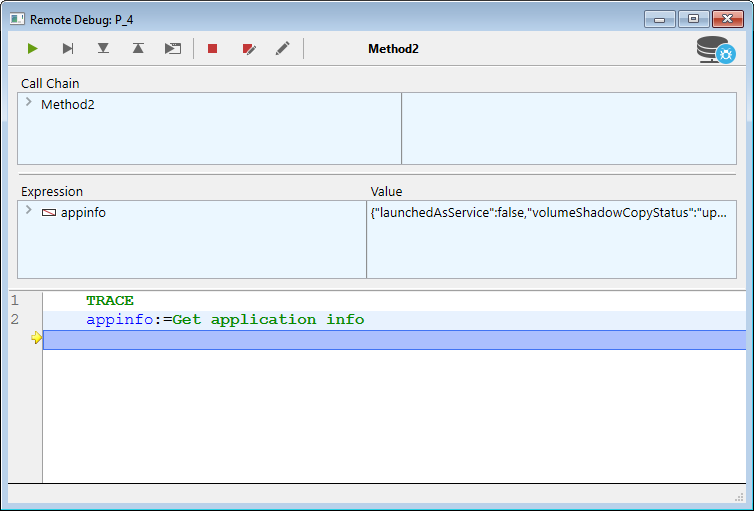754x511 pixels.
Task: Click the Step Into debugger icon
Action: coord(103,48)
